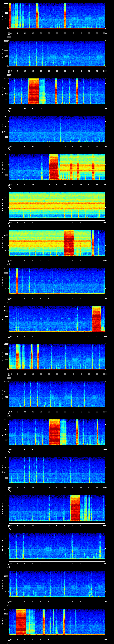114x644 pixels.
Task: Click the spectrogram panel starting at 13:36:00
Action: [x=57, y=546]
